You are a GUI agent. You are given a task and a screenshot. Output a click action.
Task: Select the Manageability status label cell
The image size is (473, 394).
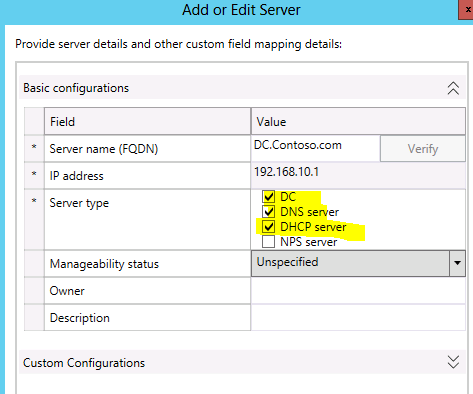pos(147,264)
